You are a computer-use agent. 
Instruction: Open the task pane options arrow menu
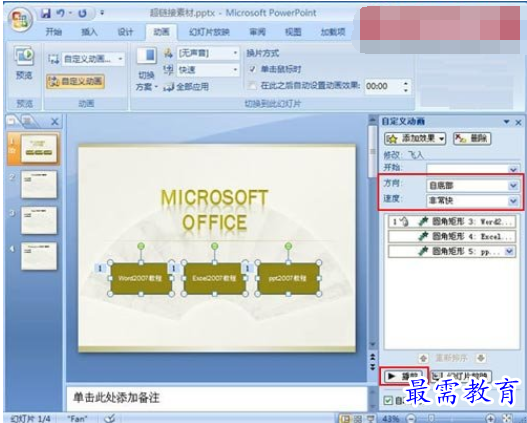pos(506,122)
